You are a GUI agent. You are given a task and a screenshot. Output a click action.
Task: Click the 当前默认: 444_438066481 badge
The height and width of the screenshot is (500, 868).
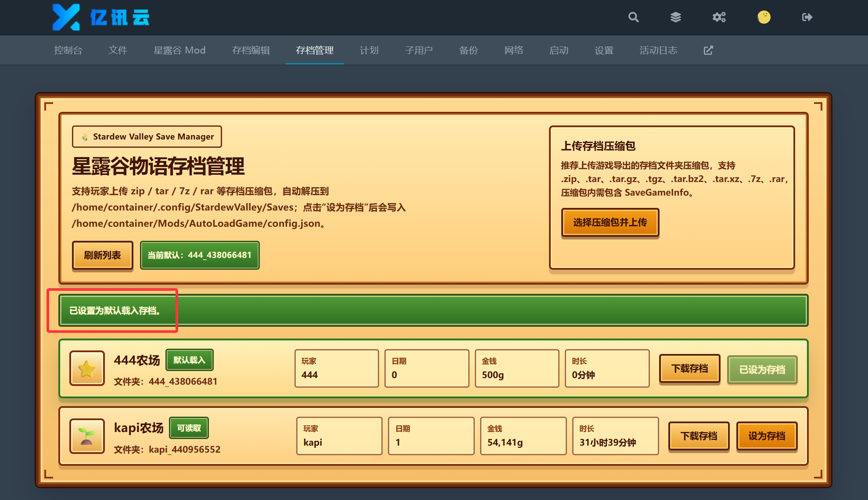(x=200, y=255)
